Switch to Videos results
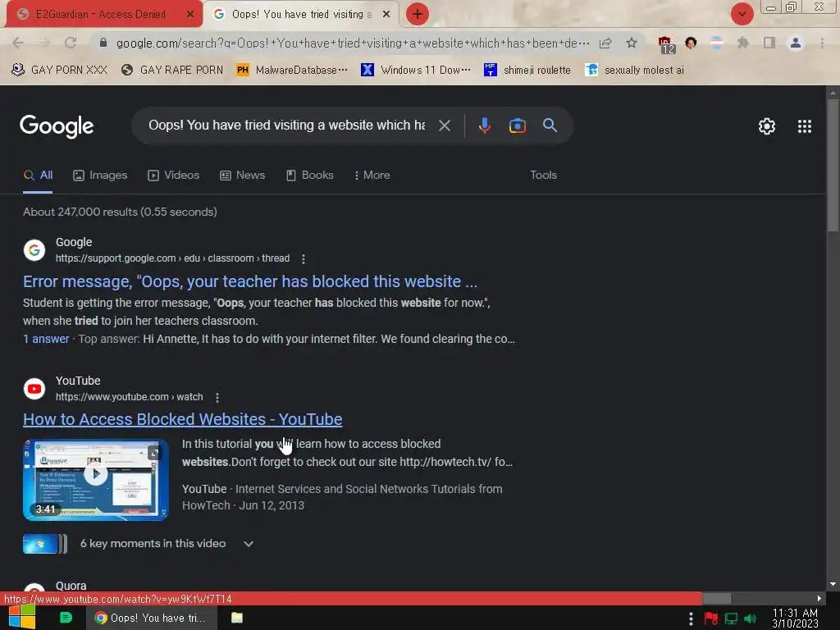 coord(174,176)
